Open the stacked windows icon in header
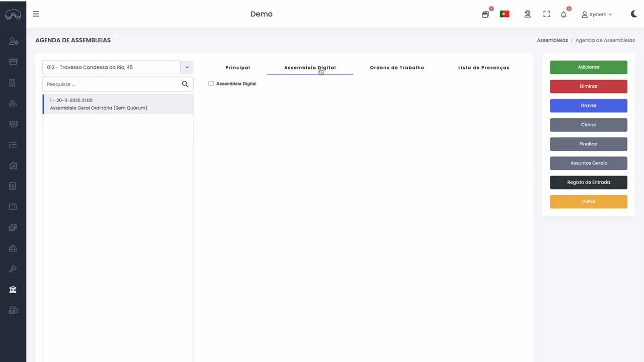The height and width of the screenshot is (362, 644). [485, 15]
